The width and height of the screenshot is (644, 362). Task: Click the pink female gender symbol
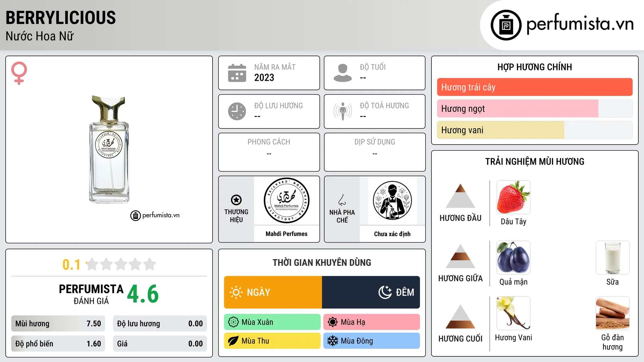(x=19, y=73)
